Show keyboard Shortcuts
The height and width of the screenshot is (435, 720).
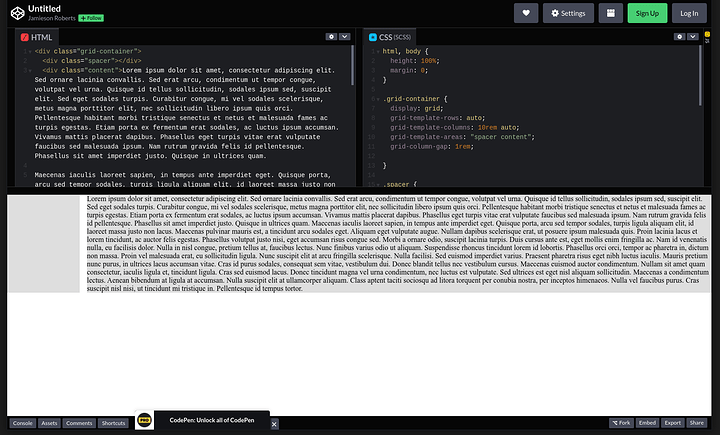pyautogui.click(x=113, y=424)
